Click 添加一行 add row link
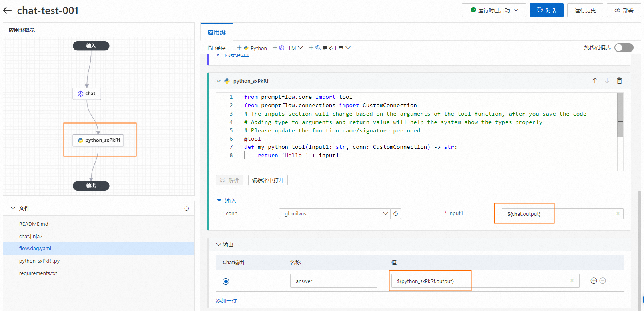Screen dimensions: 644x311 coord(226,300)
